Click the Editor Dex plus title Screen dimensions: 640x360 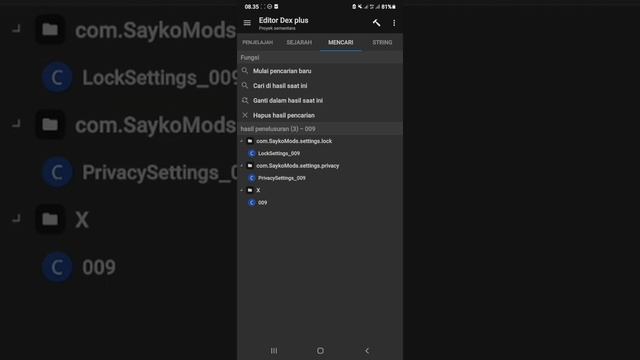tap(284, 20)
